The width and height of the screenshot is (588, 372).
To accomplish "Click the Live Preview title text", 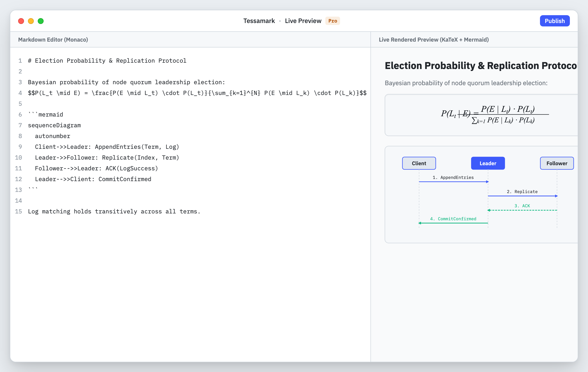I will point(303,21).
